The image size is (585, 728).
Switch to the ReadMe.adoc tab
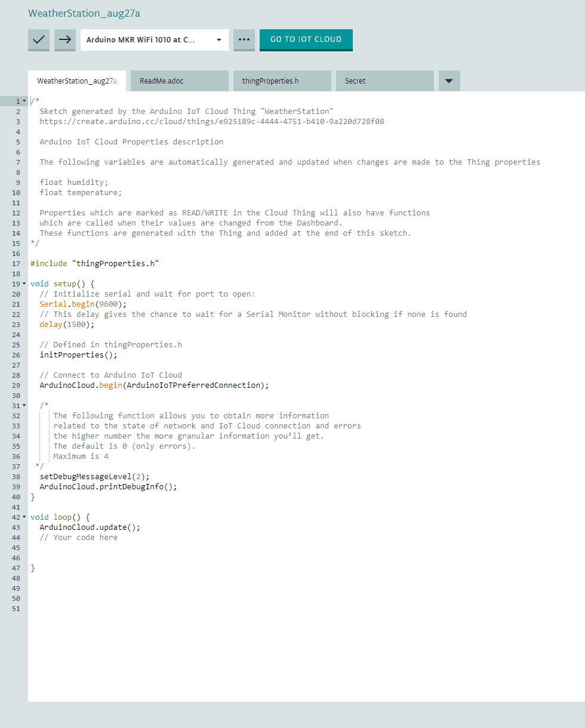pyautogui.click(x=179, y=80)
